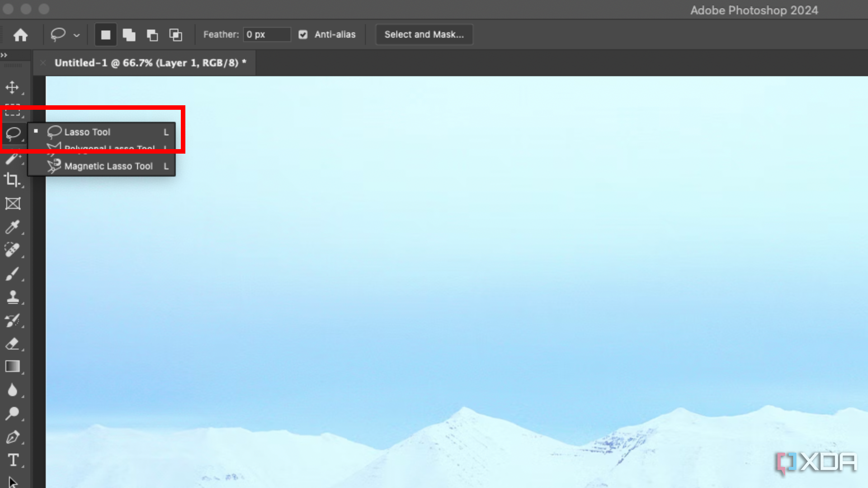Select the Gradient tool
Screen dimensions: 868x488
13,366
